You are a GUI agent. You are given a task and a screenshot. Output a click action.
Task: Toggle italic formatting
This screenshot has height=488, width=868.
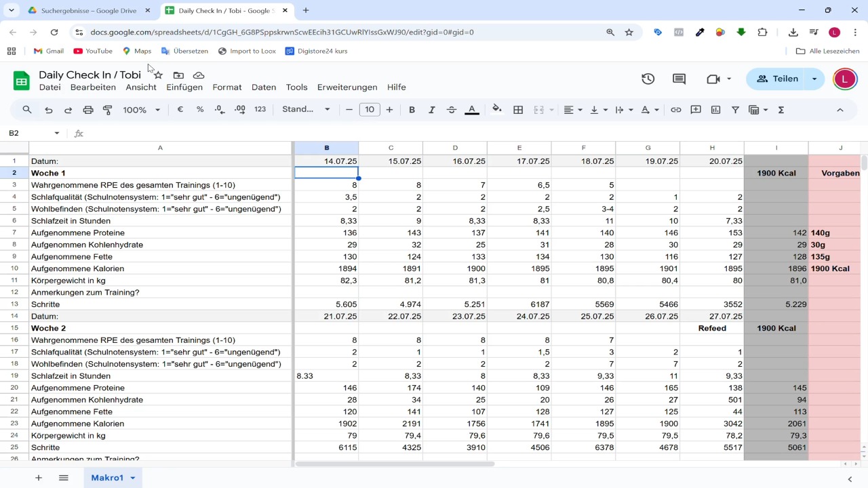coord(431,110)
